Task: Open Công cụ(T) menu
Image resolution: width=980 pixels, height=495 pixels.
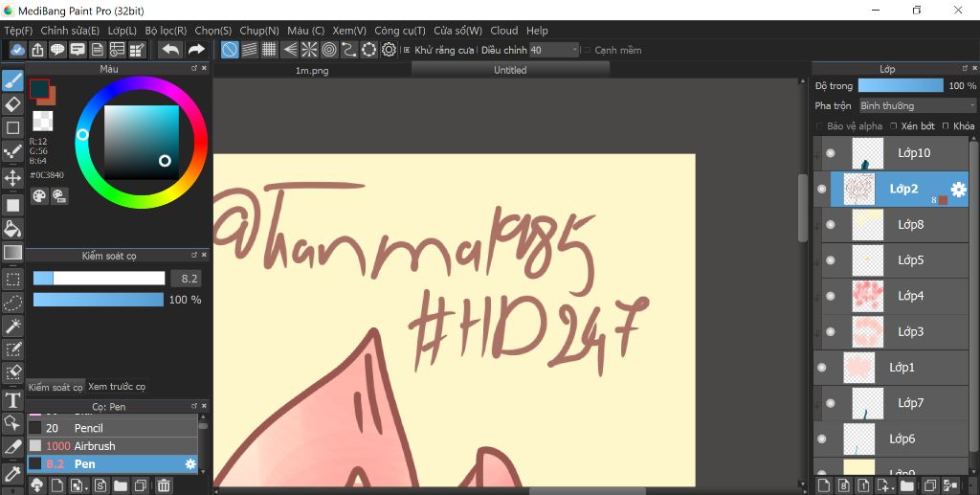Action: (400, 31)
